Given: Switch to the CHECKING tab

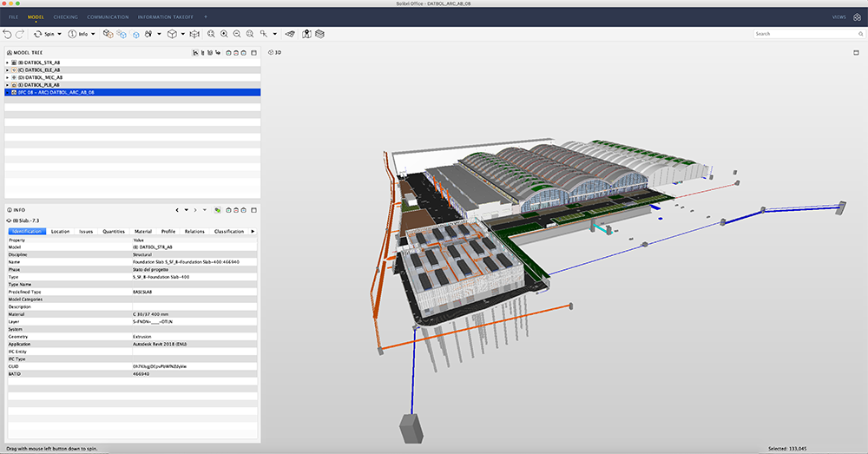Looking at the screenshot, I should click(x=65, y=17).
